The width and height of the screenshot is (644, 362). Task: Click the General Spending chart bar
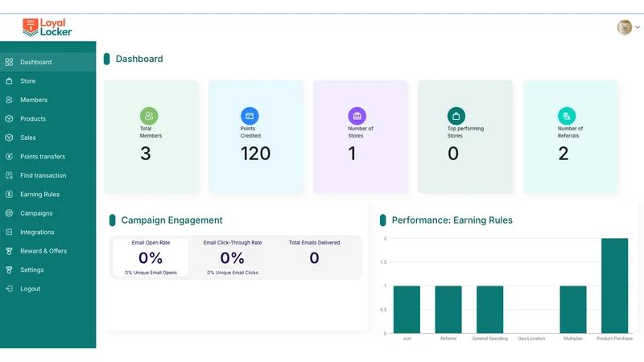click(x=489, y=310)
